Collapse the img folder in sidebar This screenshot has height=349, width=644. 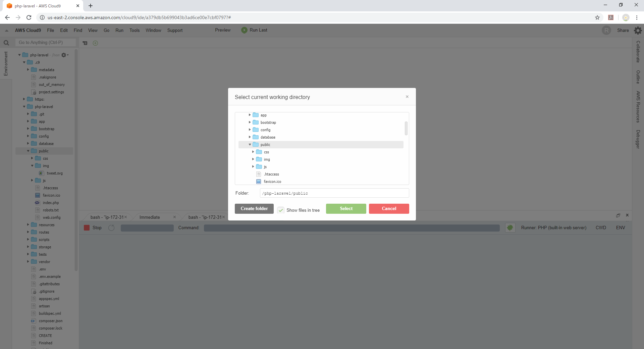32,166
